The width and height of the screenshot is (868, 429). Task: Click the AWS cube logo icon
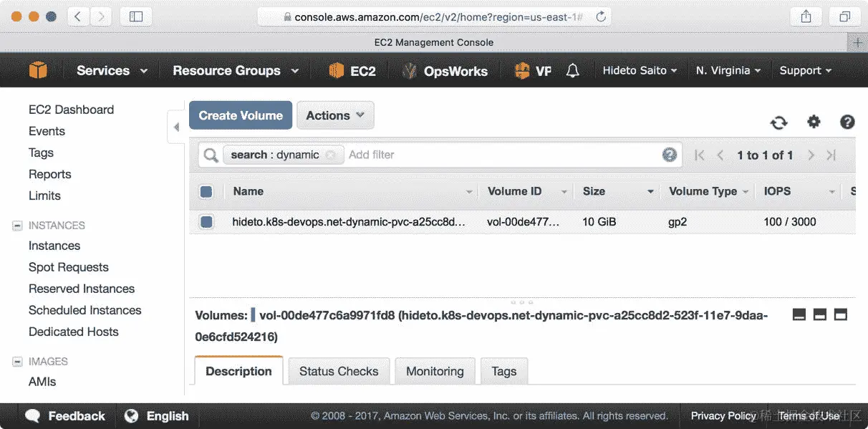(38, 70)
